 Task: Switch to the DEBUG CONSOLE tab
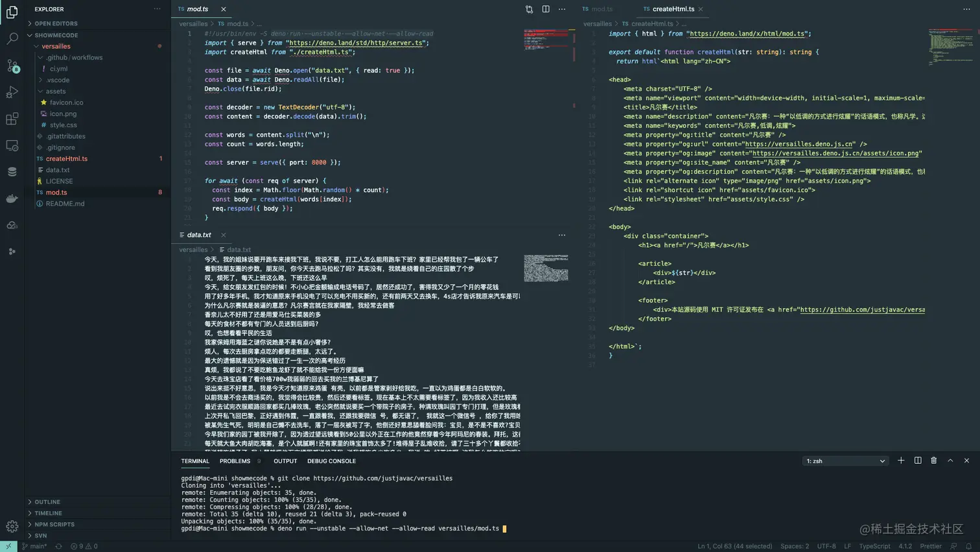(x=331, y=461)
